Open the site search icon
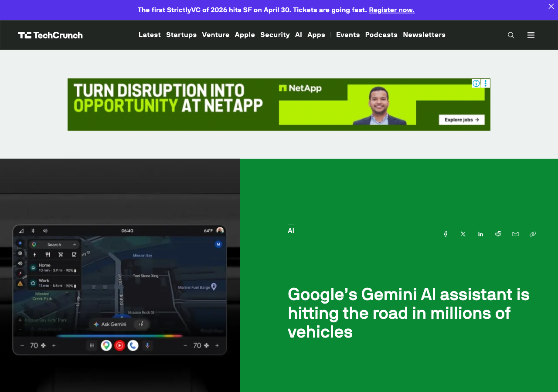558x392 pixels. [511, 35]
